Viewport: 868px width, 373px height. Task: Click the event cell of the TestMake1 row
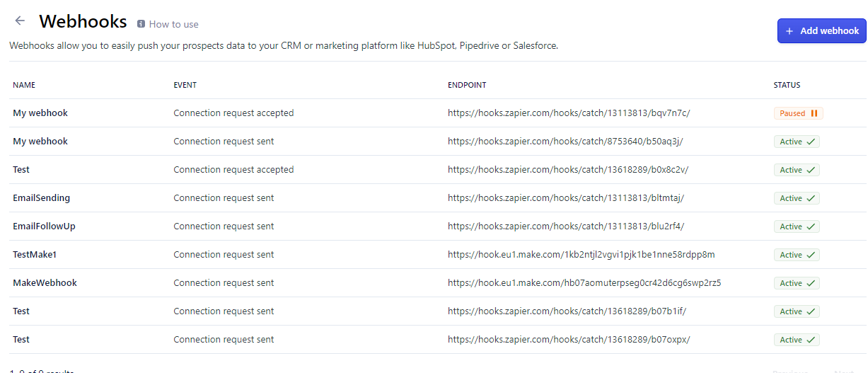[x=224, y=255]
